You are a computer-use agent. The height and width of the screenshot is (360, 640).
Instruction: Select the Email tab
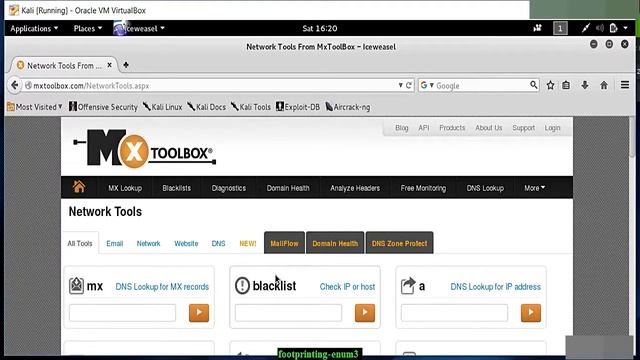click(114, 243)
